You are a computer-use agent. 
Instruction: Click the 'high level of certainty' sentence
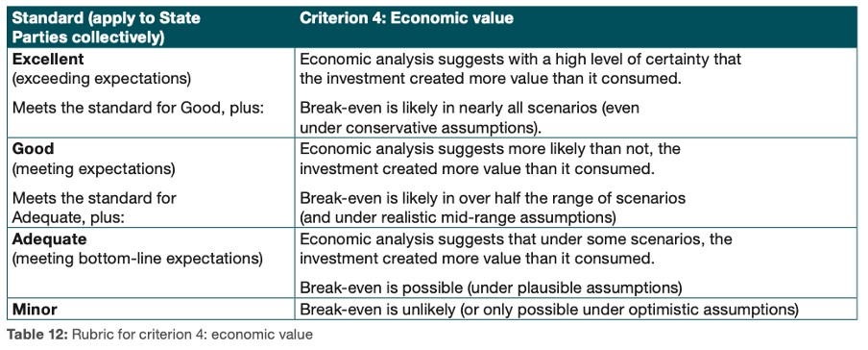[520, 69]
